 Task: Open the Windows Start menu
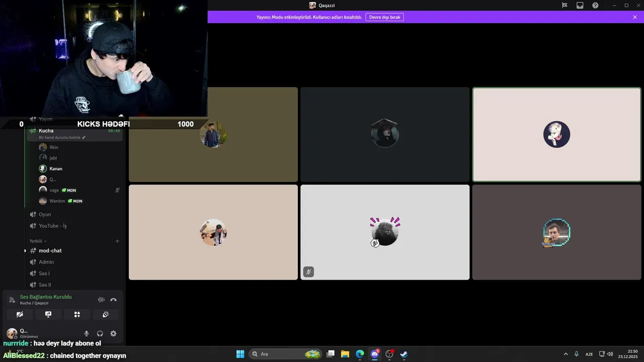240,354
